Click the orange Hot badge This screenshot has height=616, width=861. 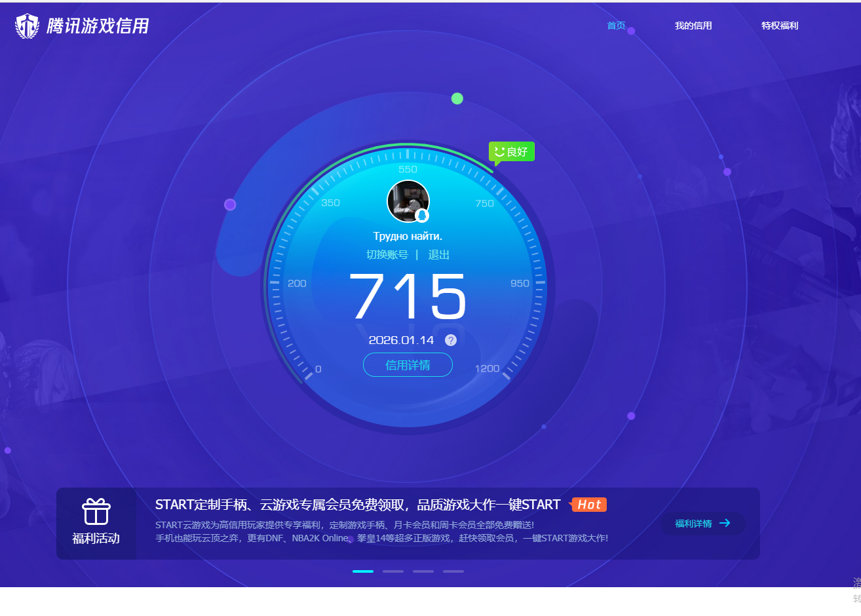[x=588, y=505]
